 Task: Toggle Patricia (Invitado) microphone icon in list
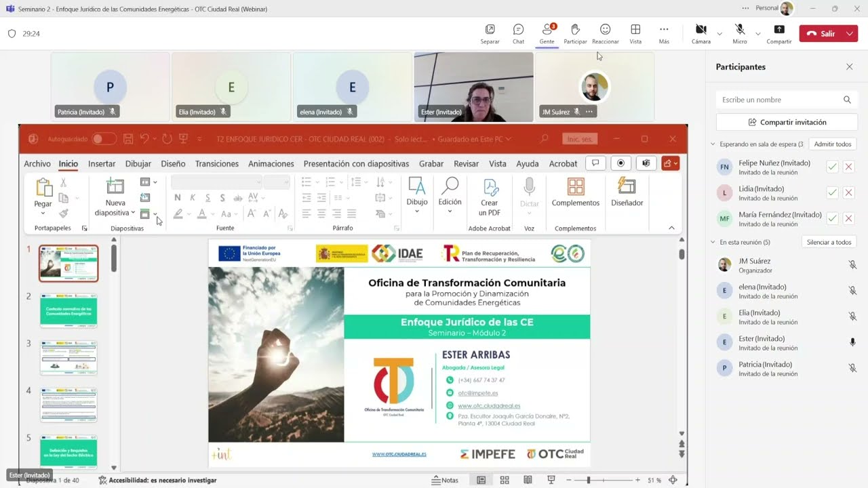852,368
